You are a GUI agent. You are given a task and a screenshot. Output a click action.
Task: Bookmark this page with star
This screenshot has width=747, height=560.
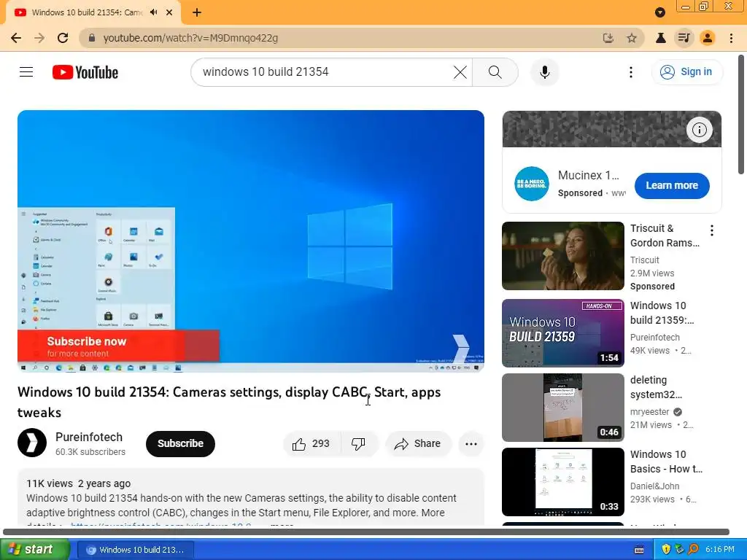point(632,38)
